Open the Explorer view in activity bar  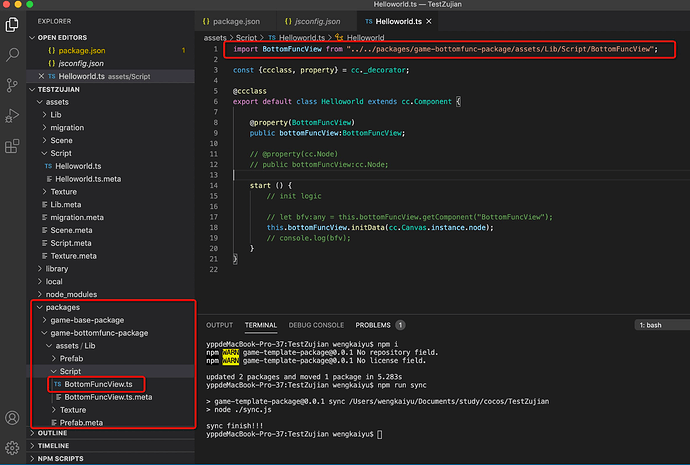coord(12,25)
